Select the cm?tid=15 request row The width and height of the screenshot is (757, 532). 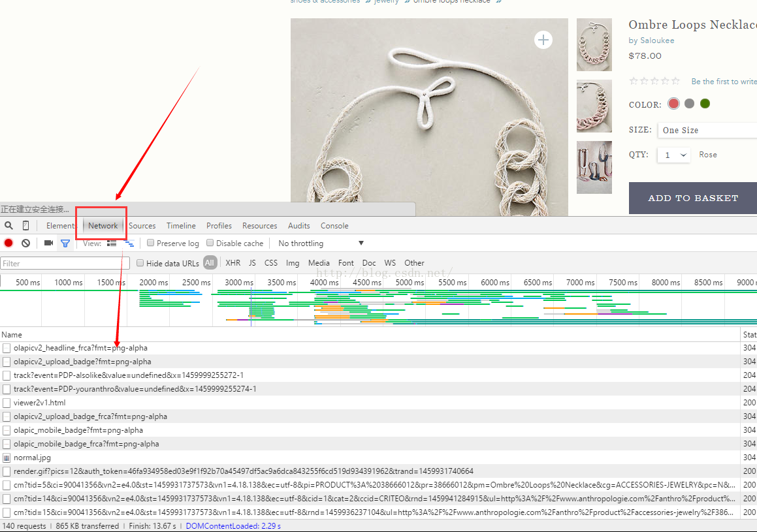pyautogui.click(x=370, y=512)
